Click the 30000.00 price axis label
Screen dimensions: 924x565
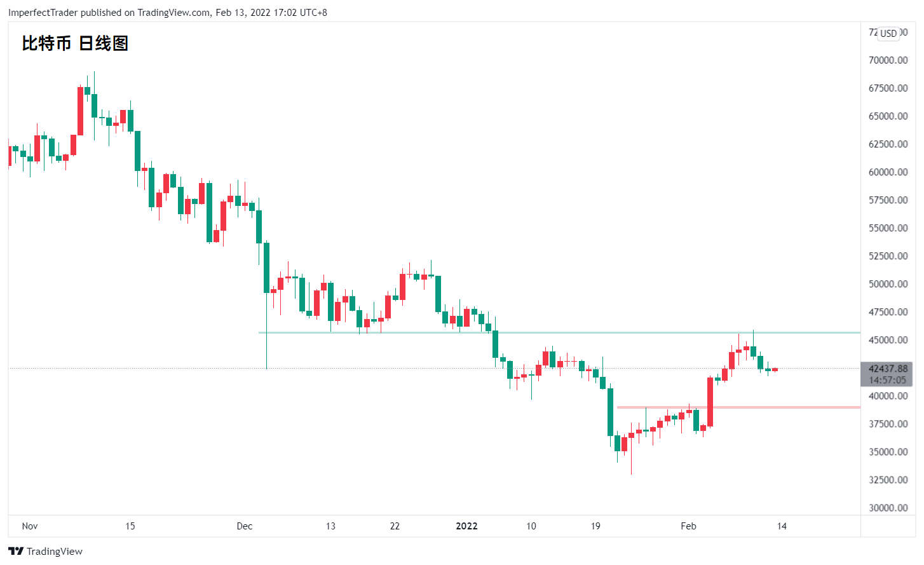pyautogui.click(x=888, y=508)
